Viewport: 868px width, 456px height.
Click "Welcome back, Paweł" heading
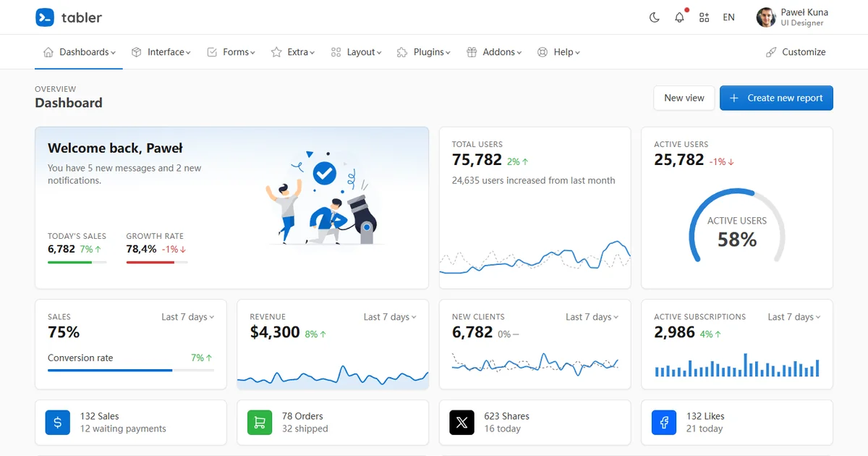click(x=115, y=148)
